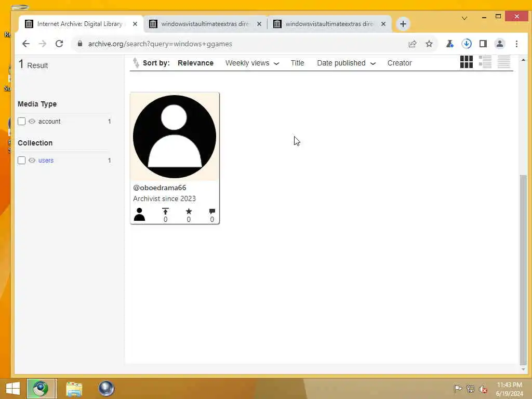
Task: Sort results by Title
Action: click(297, 63)
